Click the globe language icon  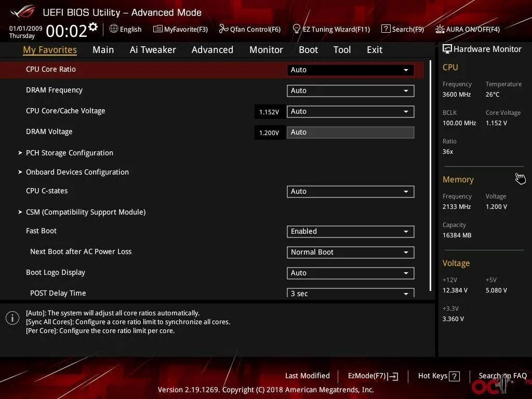pos(114,29)
